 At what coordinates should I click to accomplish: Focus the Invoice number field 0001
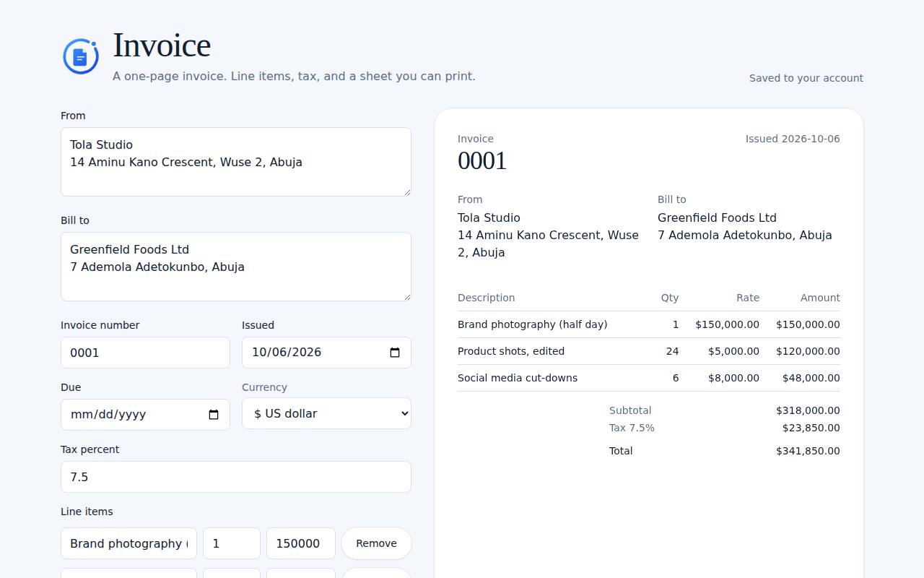click(x=145, y=353)
